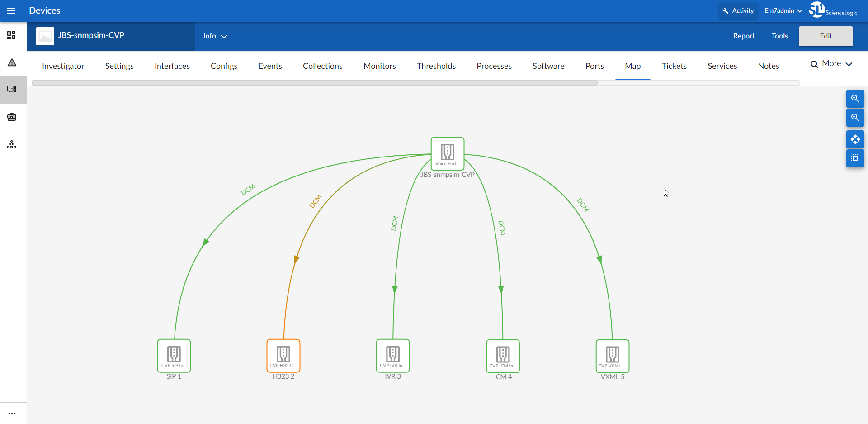Switch to the Thresholds tab

tap(436, 66)
